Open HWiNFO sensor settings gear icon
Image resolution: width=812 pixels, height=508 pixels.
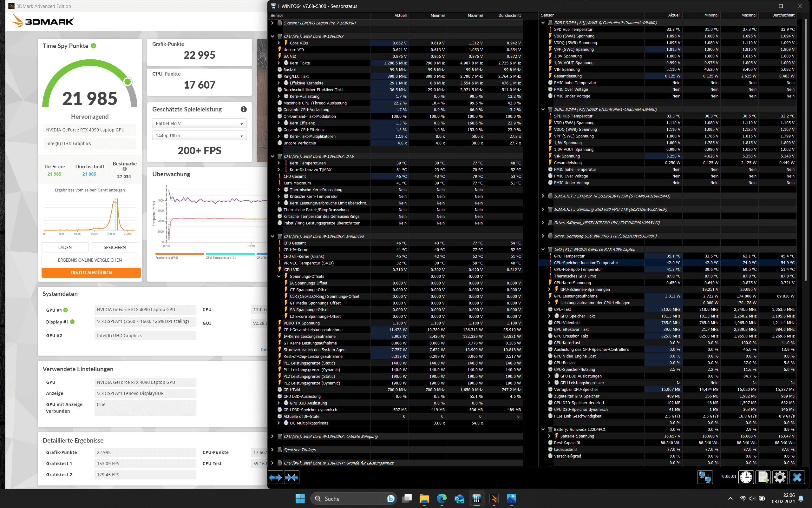pos(780,477)
